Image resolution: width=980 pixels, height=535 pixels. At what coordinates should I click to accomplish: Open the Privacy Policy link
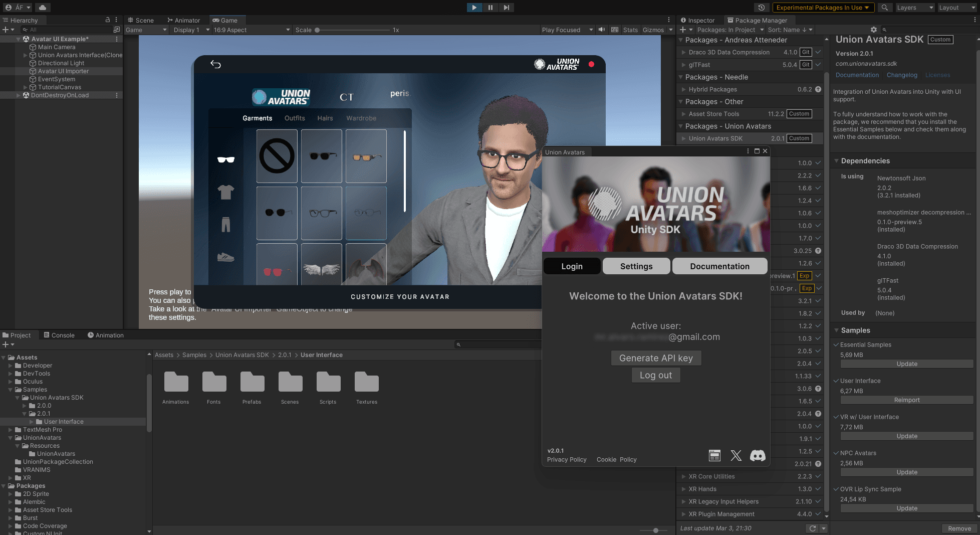tap(567, 459)
